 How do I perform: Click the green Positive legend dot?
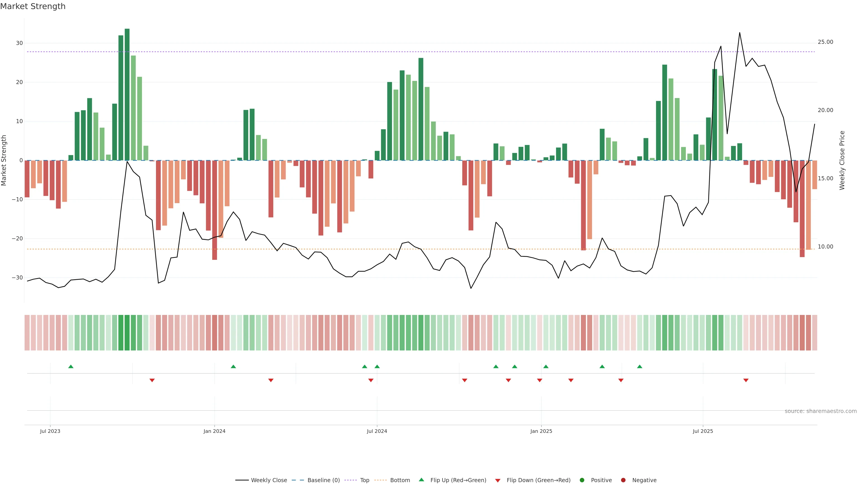point(582,480)
